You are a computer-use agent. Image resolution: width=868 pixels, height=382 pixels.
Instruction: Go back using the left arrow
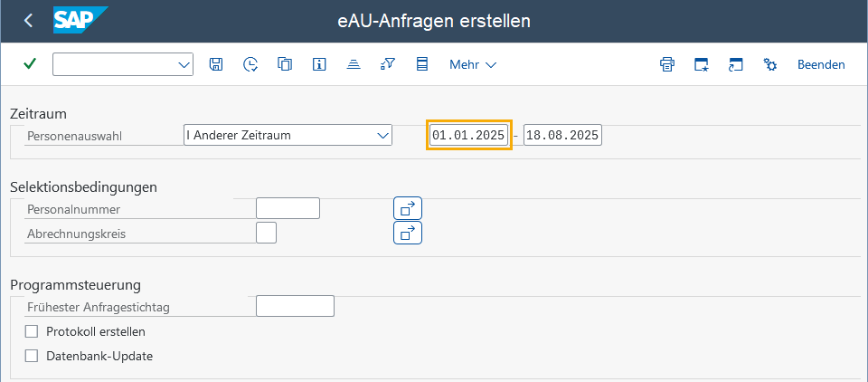click(x=29, y=21)
